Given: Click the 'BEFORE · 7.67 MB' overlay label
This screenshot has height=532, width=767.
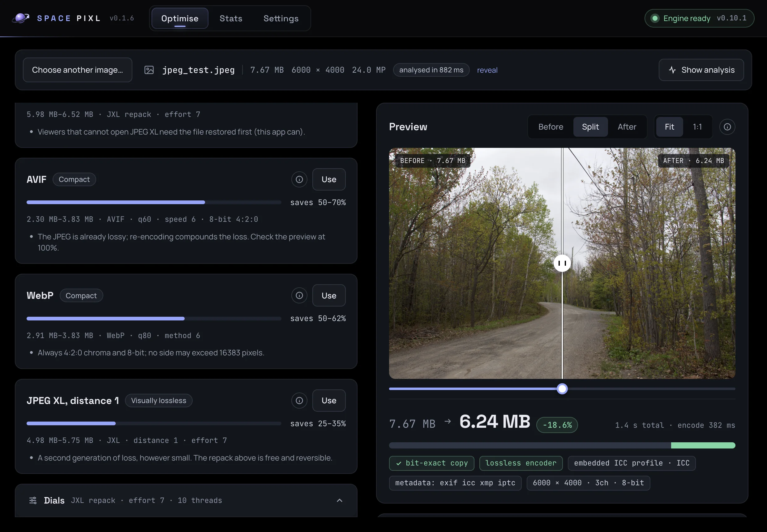Looking at the screenshot, I should pos(433,161).
